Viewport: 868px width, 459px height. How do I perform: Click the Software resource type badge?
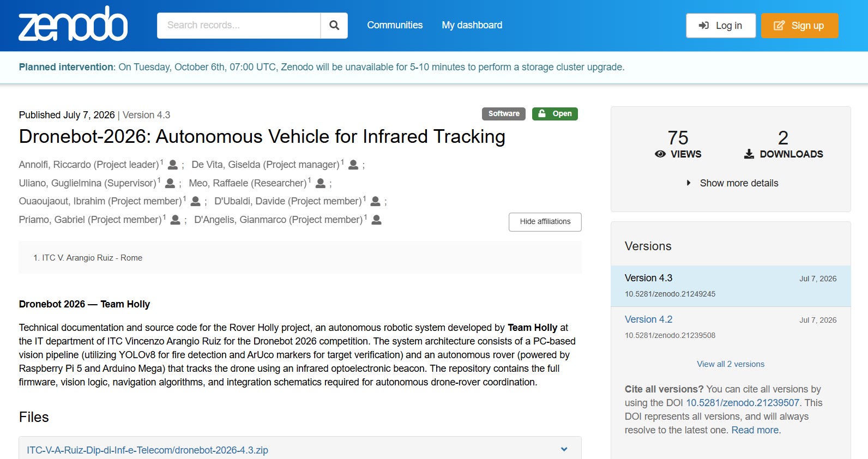point(504,113)
